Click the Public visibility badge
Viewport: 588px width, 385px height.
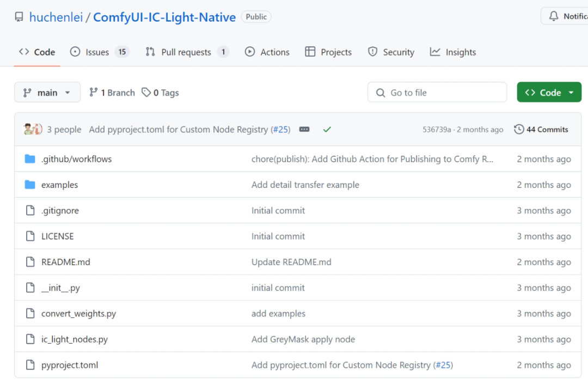(x=256, y=17)
